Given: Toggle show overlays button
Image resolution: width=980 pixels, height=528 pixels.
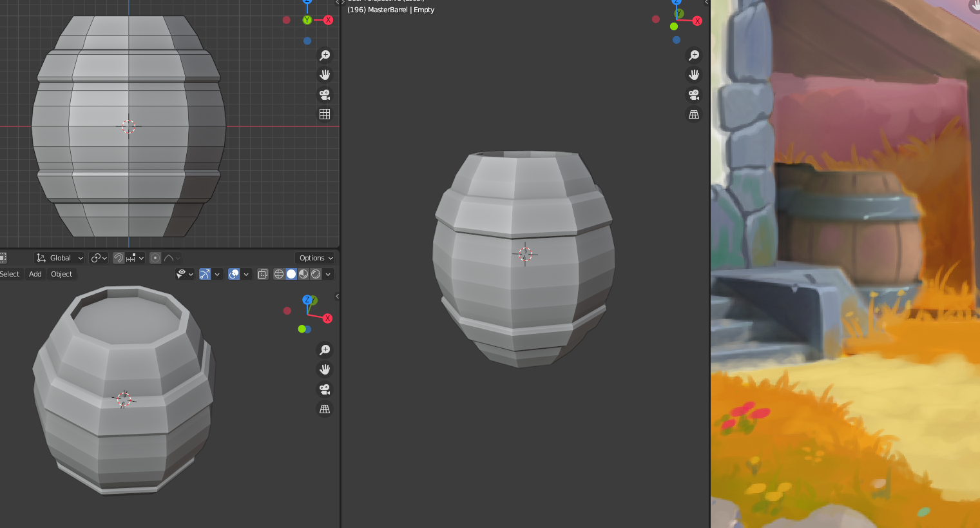Looking at the screenshot, I should 234,274.
